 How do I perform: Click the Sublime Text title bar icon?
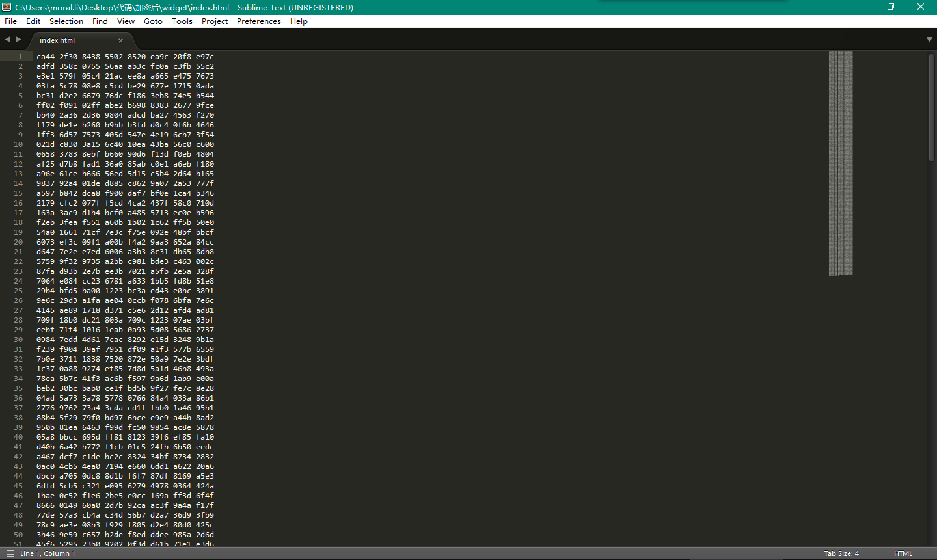tap(7, 7)
